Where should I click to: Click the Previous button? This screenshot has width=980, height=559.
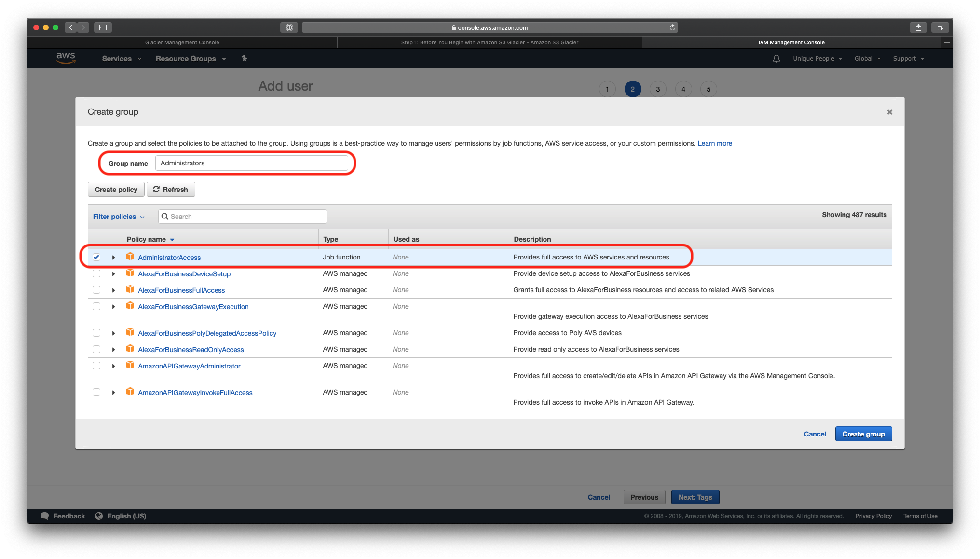[x=644, y=497]
